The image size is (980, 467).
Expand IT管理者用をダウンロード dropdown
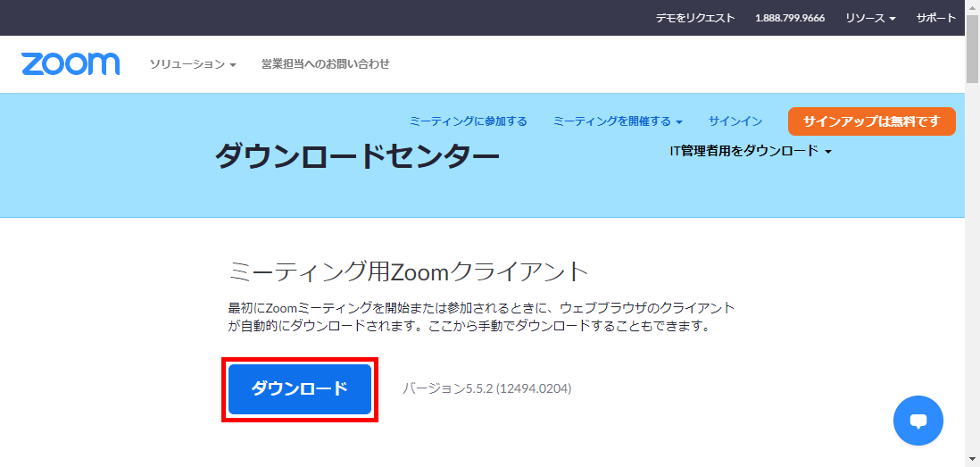point(751,151)
